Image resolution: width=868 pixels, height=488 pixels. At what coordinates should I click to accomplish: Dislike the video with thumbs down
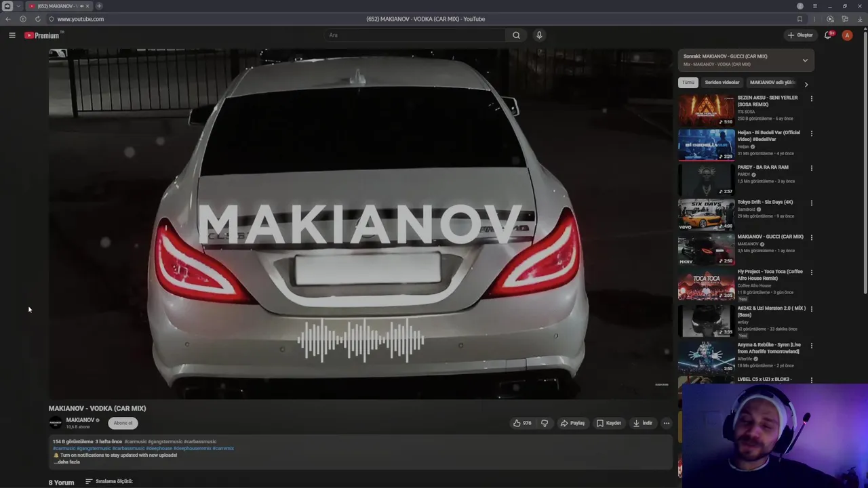[545, 423]
